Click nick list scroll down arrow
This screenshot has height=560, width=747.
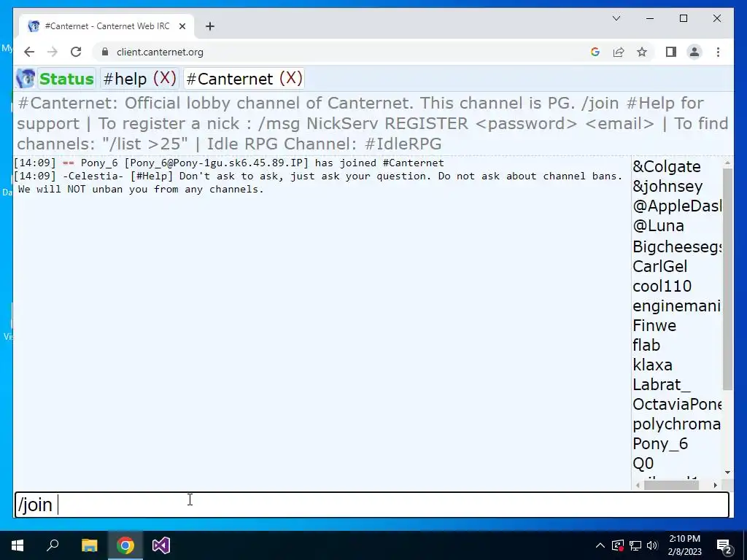(727, 472)
